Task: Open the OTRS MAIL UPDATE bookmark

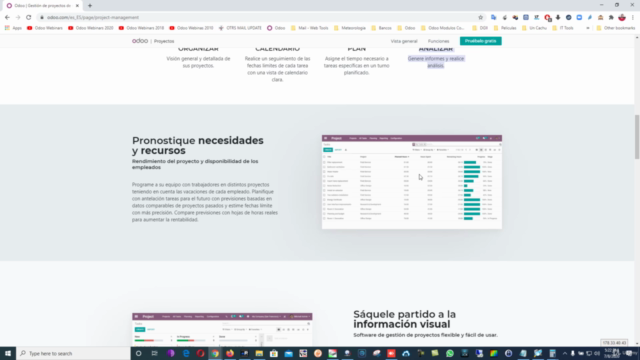Action: click(x=240, y=28)
